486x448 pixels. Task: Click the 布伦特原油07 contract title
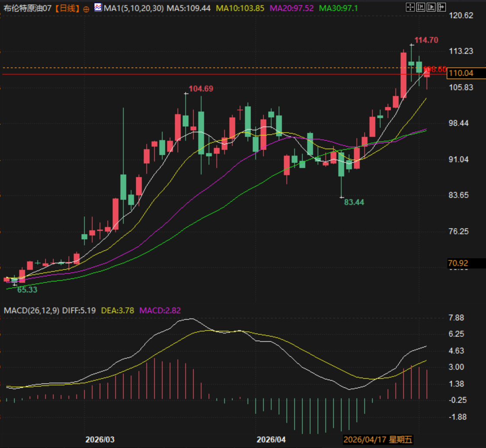28,8
